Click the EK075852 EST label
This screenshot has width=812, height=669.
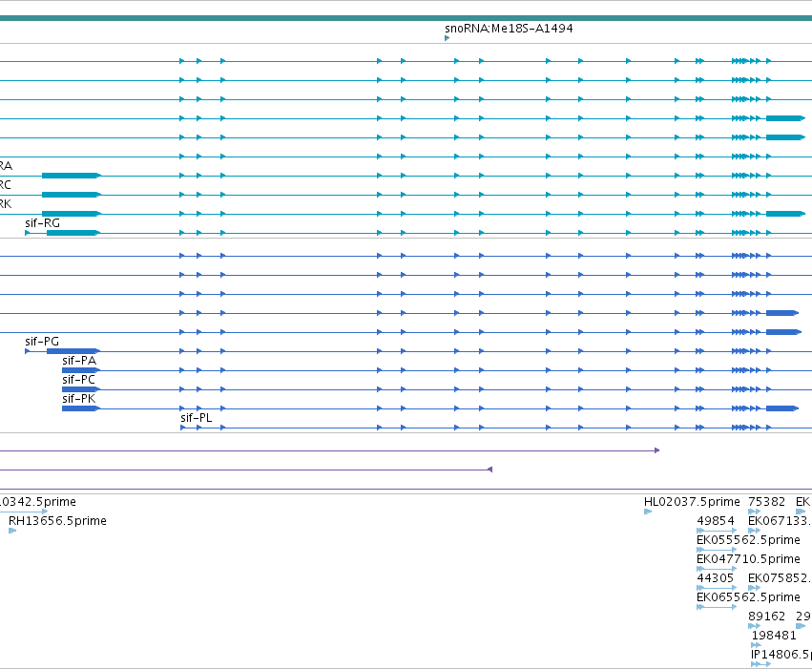780,578
